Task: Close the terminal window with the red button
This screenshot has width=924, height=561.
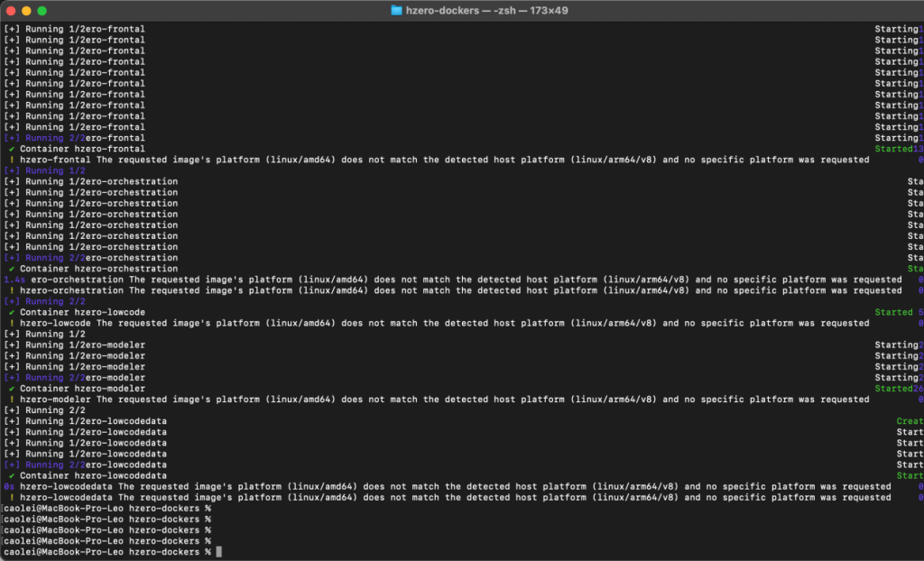Action: [x=11, y=10]
